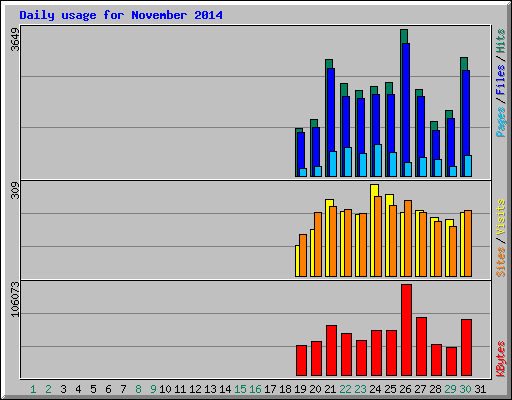Click day 15 on the x-axis
The image size is (512, 400).
coord(240,389)
